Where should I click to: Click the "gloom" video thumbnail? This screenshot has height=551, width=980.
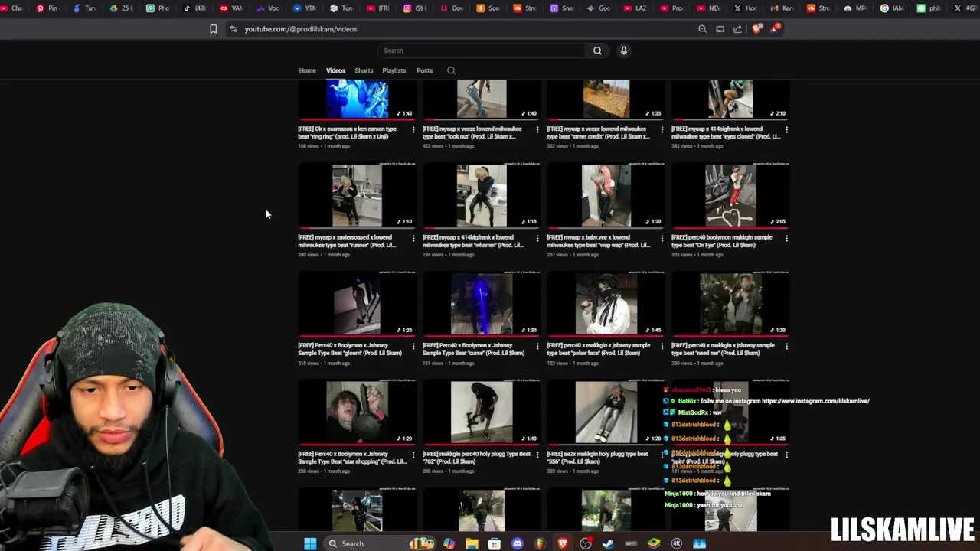coord(357,304)
